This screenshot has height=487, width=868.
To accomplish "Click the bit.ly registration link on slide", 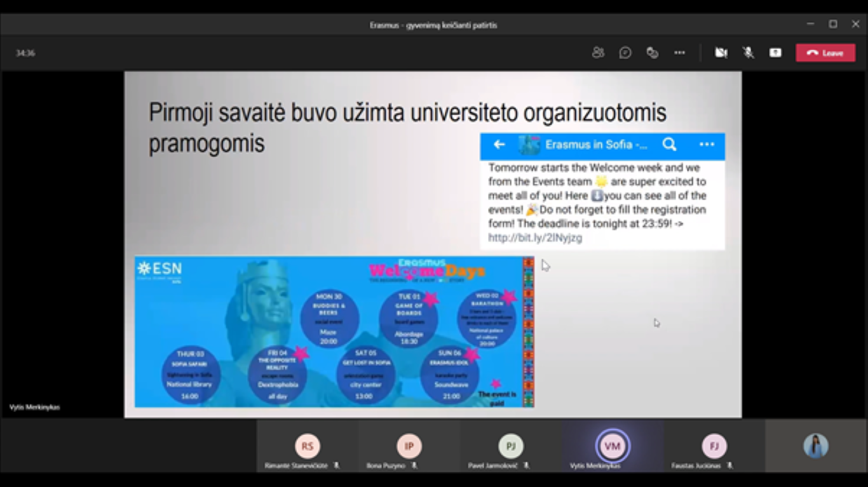I will click(x=535, y=238).
